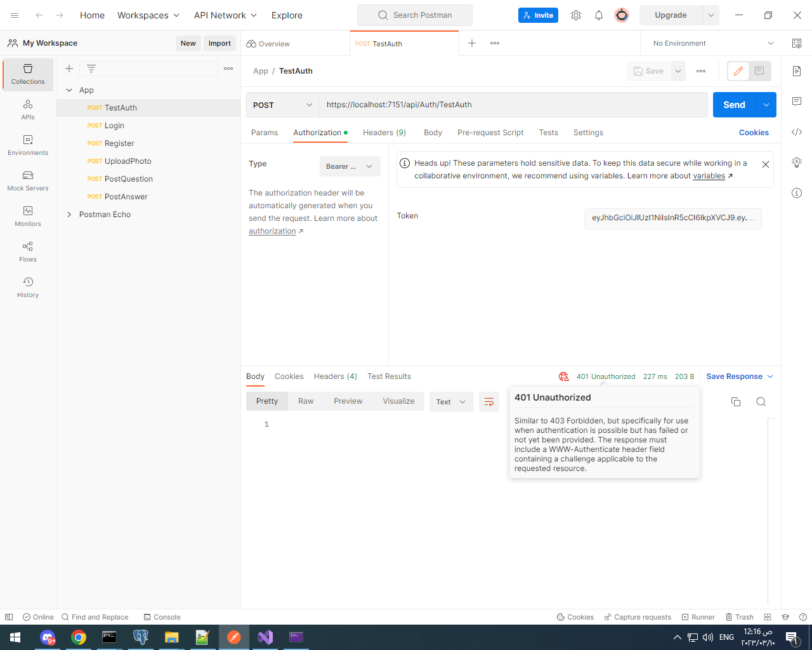Open the variables learn more link

point(709,176)
